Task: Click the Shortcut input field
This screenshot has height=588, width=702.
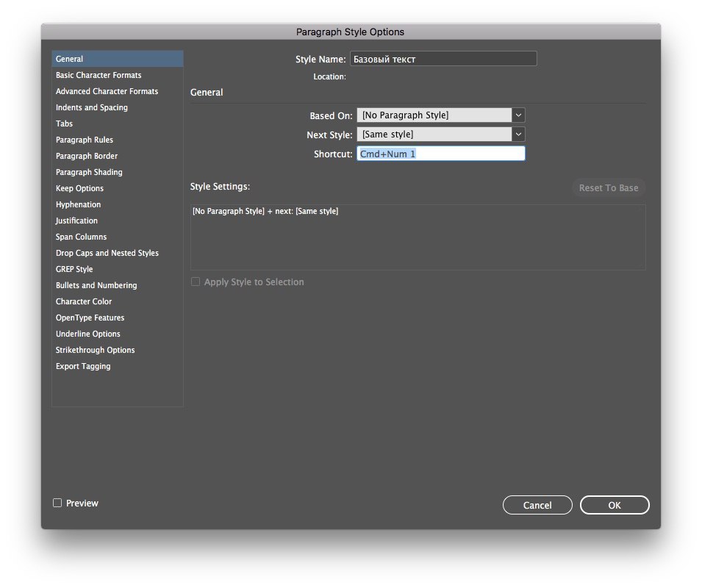Action: tap(440, 154)
